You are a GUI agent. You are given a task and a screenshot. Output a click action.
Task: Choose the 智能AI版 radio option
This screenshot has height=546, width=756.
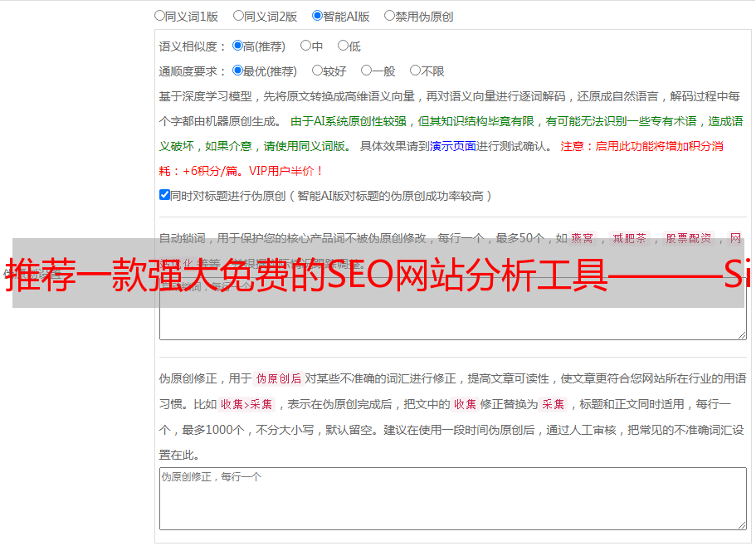coord(317,16)
